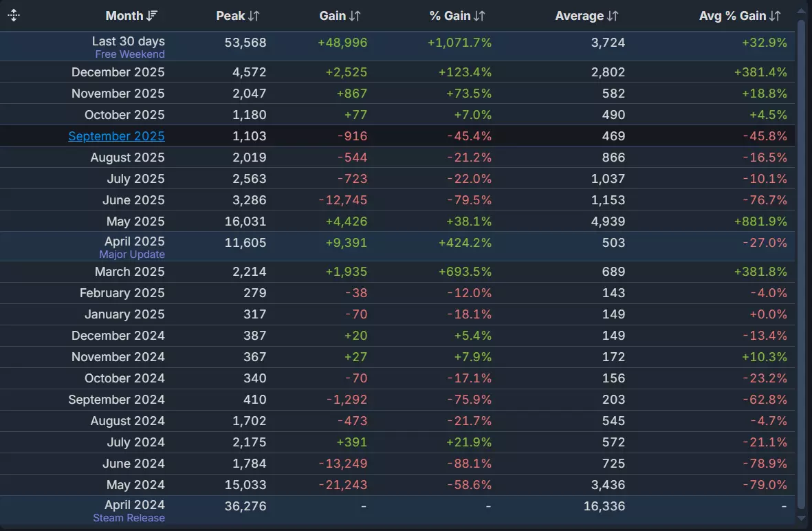
Task: Select the Last 30 days row label
Action: [x=129, y=41]
